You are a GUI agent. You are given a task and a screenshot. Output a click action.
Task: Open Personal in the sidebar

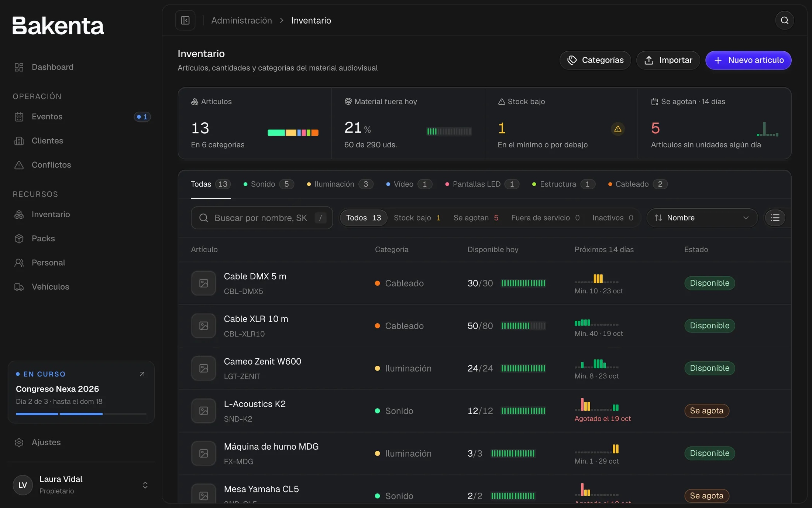(81, 263)
